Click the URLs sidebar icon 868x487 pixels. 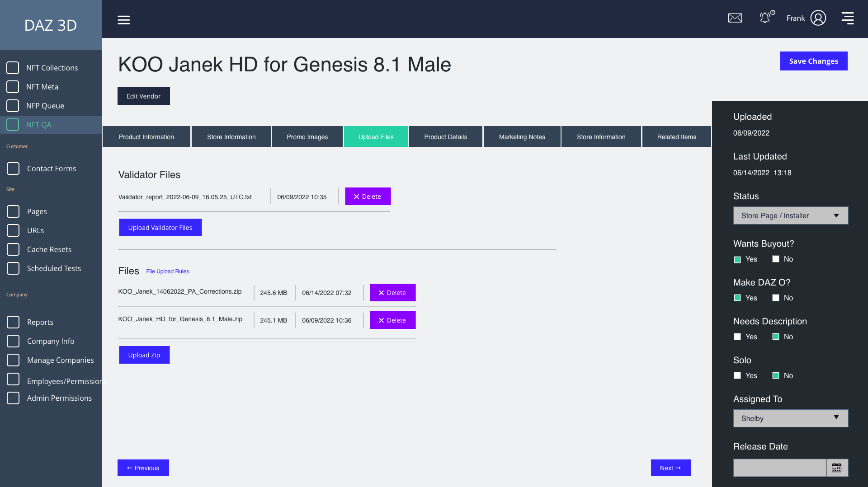pyautogui.click(x=13, y=230)
